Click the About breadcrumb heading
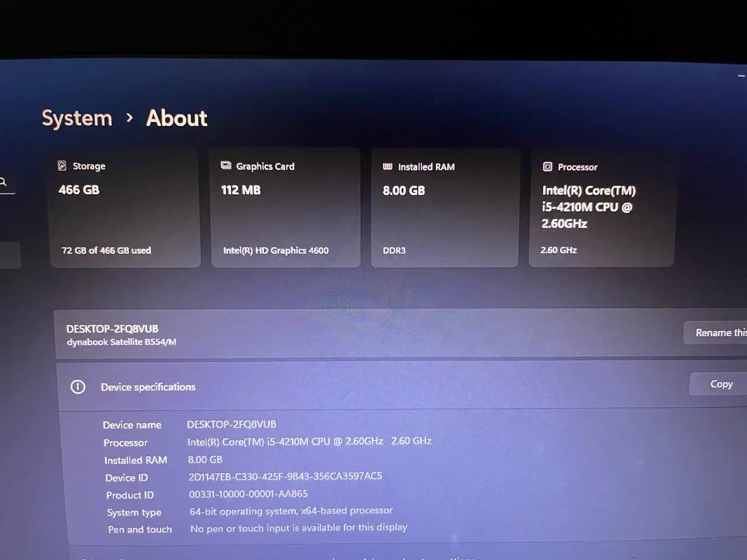The height and width of the screenshot is (560, 747). point(177,118)
